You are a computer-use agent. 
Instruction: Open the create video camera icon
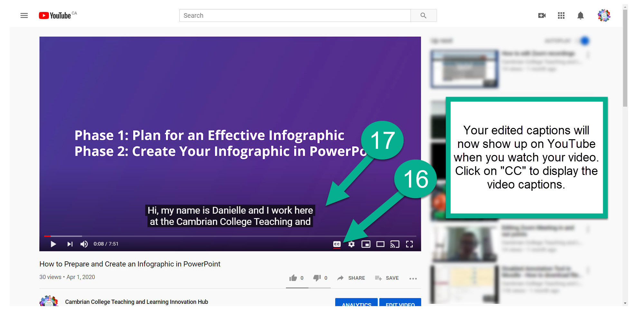click(x=542, y=15)
